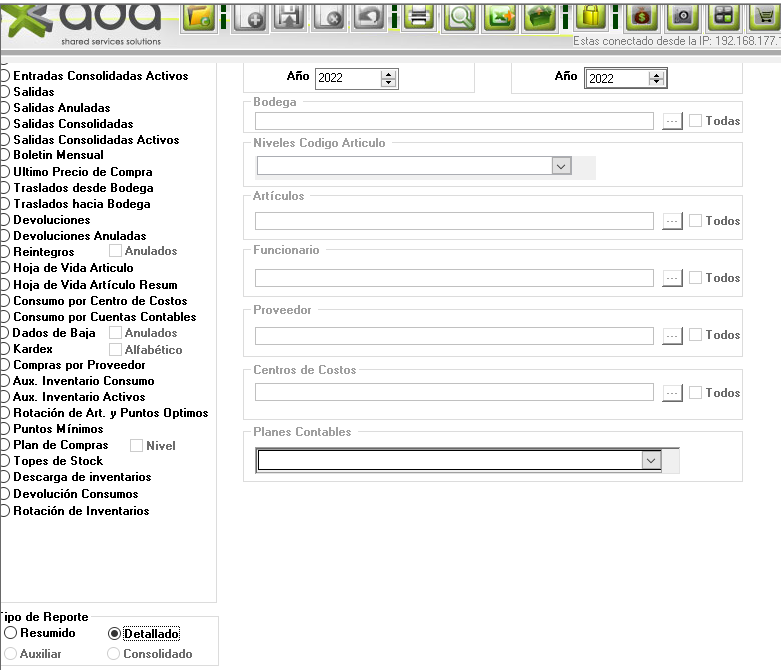Image resolution: width=781 pixels, height=670 pixels.
Task: Choose the Resumido report type
Action: [11, 633]
